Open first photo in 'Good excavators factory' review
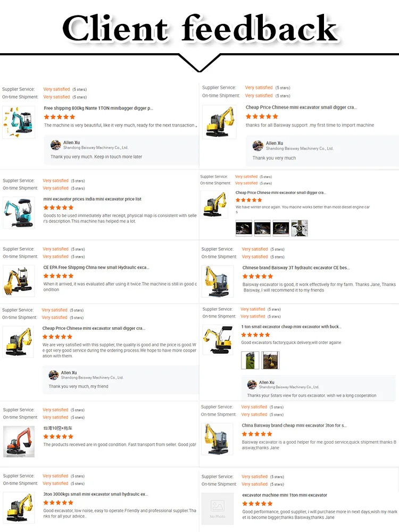 tap(250, 360)
